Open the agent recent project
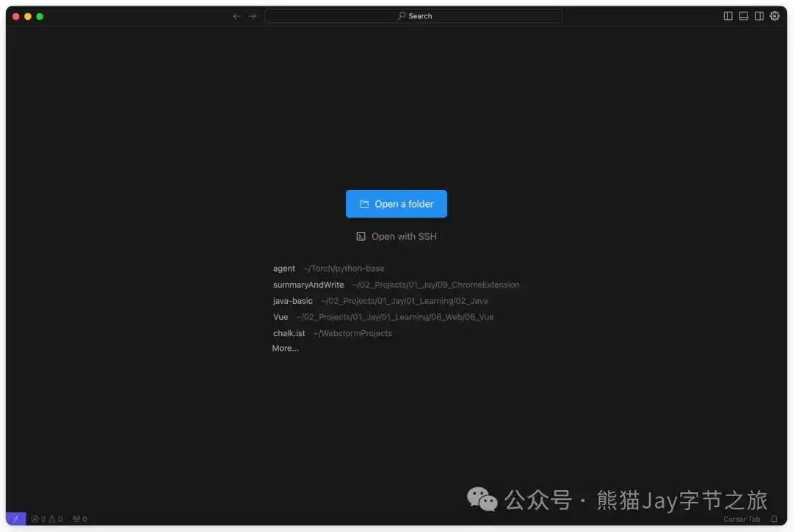Viewport: 793px width, 532px height. (284, 268)
